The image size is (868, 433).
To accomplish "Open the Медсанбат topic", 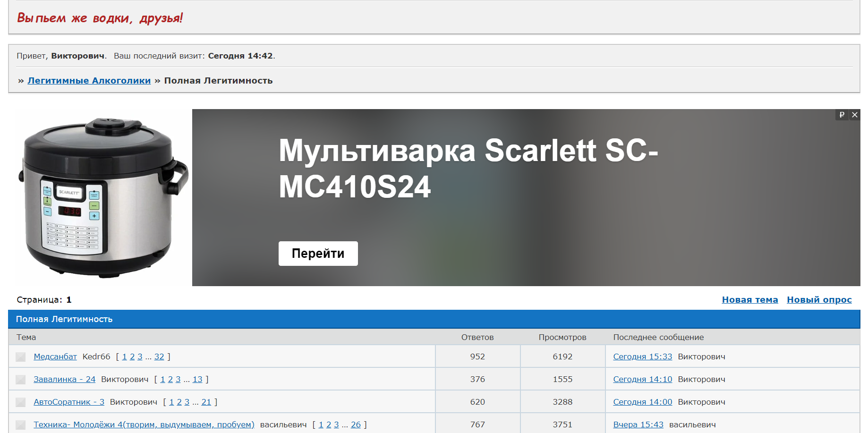I will pos(55,357).
